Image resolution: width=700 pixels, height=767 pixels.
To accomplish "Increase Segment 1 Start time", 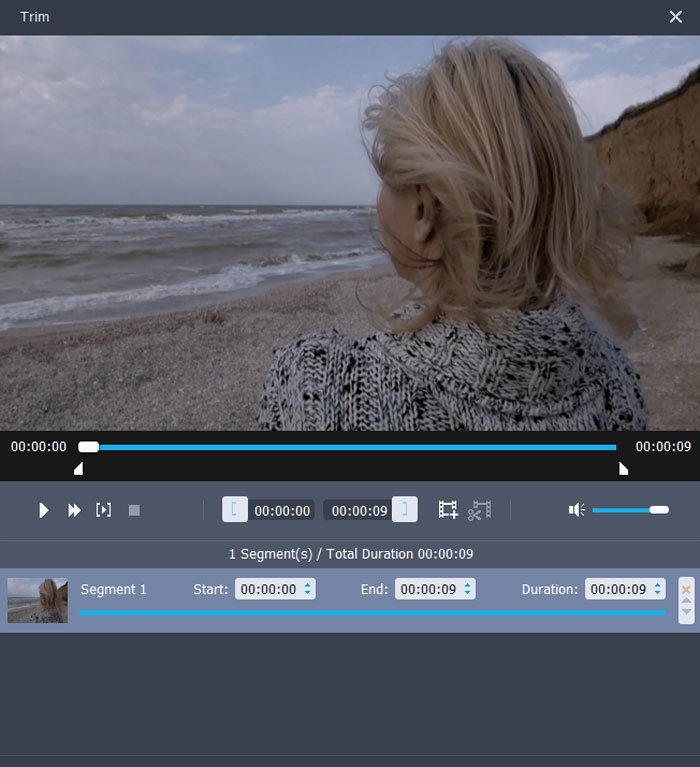I will click(308, 585).
